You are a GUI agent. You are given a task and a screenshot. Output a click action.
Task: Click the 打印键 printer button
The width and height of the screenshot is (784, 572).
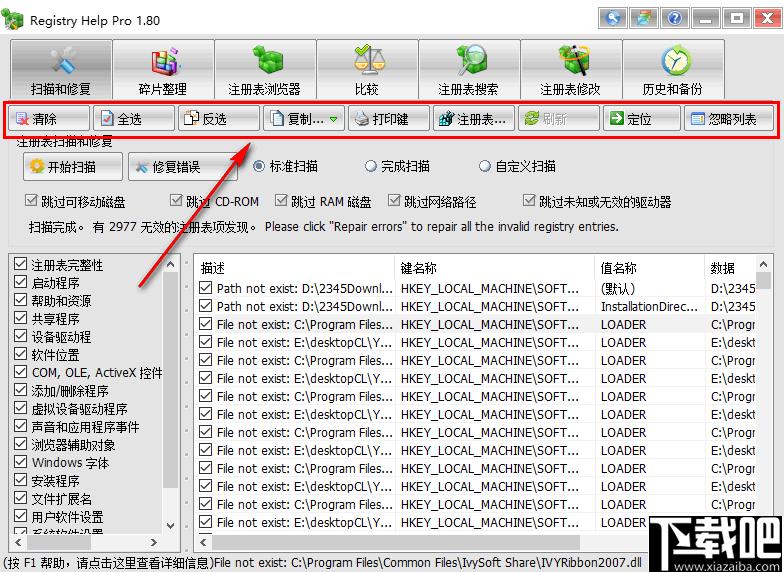(388, 118)
